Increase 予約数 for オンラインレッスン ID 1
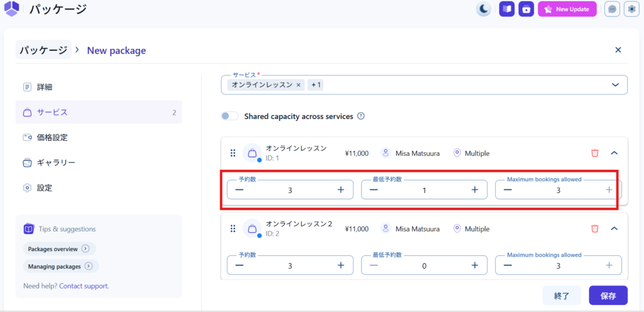Screen dimensions: 644x312 [340, 190]
